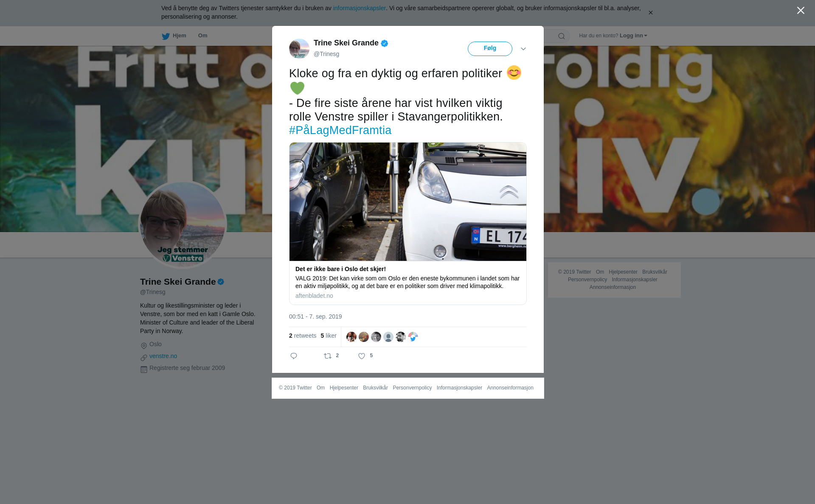Open the informasjonskapsler link in banner
Viewport: 815px width, 504px height.
(x=359, y=8)
